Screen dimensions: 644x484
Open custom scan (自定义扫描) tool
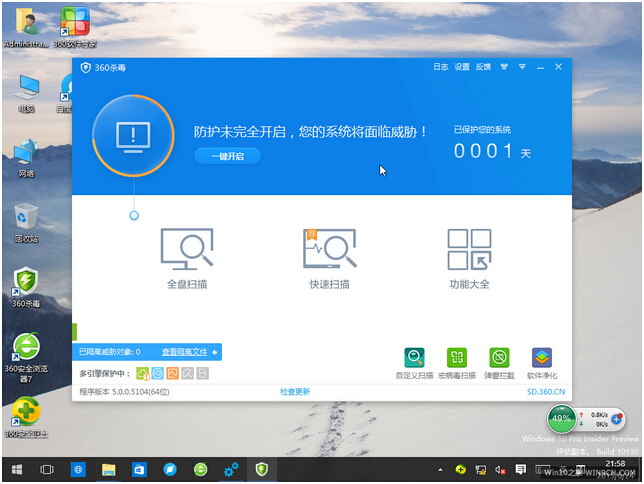click(414, 360)
